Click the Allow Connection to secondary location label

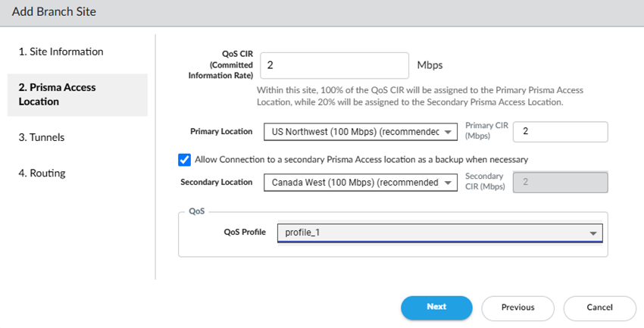[x=361, y=160]
